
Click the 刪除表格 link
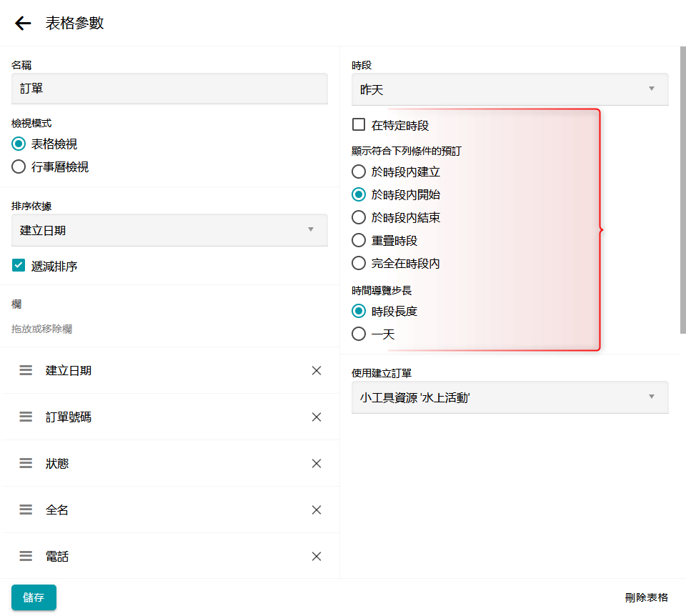(x=646, y=597)
